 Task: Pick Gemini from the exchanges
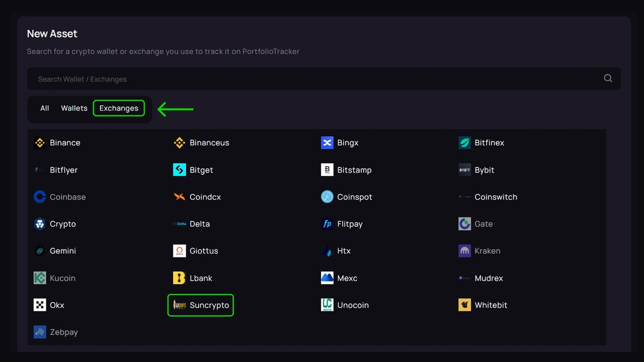[63, 251]
